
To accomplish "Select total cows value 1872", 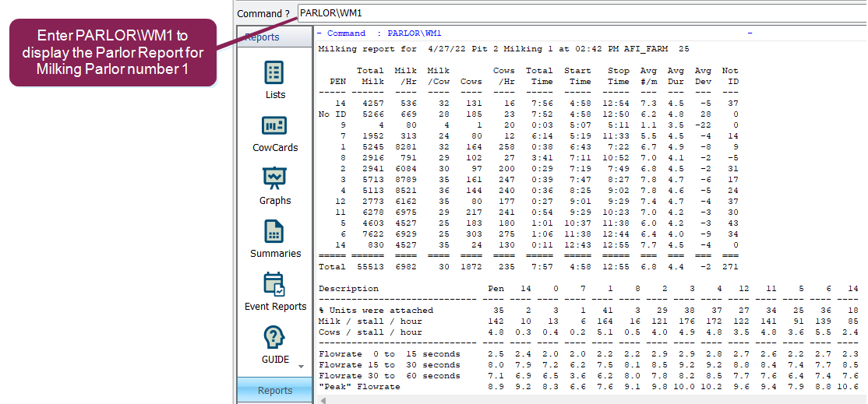I will 471,266.
